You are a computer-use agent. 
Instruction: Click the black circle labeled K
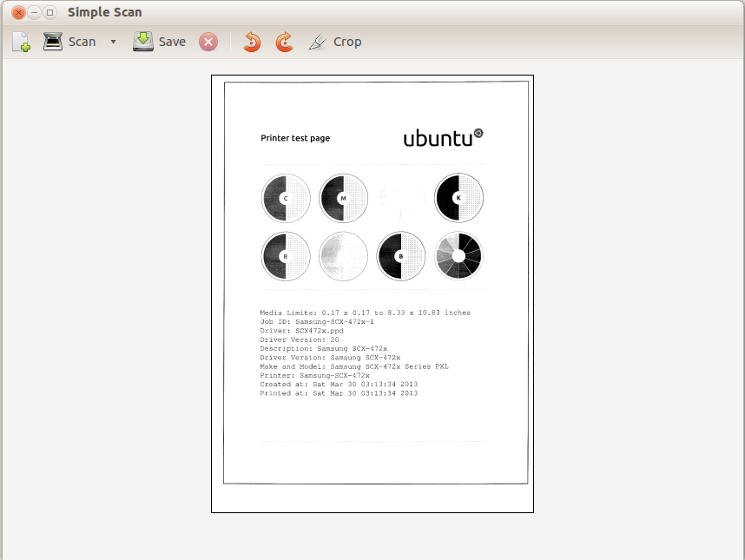tap(458, 198)
